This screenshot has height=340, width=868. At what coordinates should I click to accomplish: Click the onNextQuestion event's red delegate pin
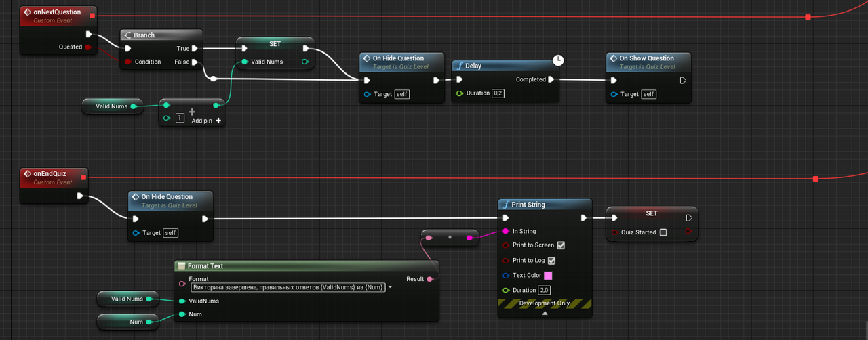click(92, 15)
